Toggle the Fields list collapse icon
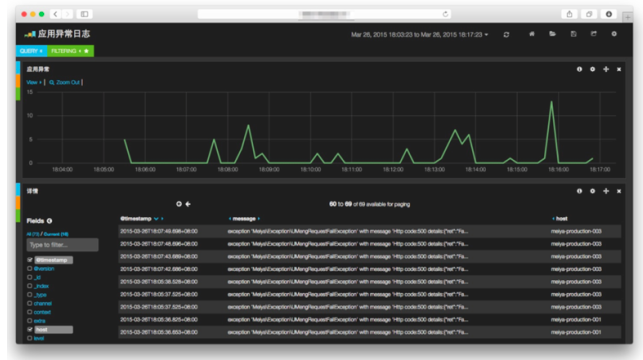This screenshot has height=360, width=643. (x=49, y=221)
